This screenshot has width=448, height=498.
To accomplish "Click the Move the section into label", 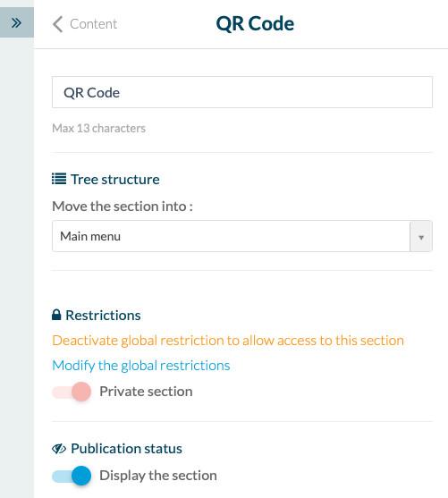I will pos(123,207).
